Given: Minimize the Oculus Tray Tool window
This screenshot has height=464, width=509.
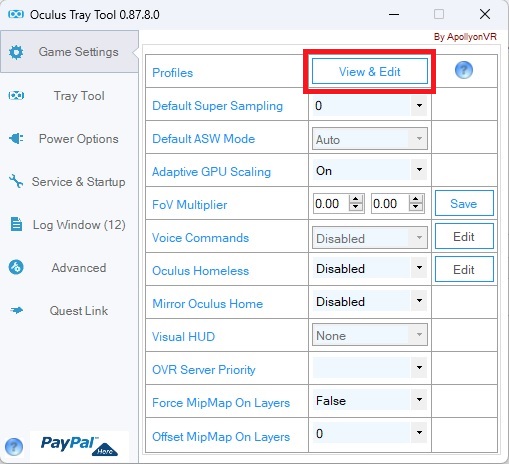Looking at the screenshot, I should (394, 14).
